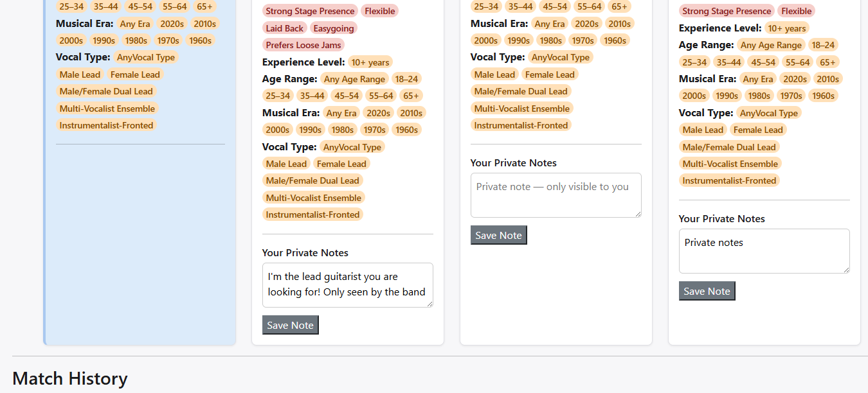This screenshot has height=393, width=868.
Task: Click the text area containing 'Private notes'
Action: tap(764, 250)
